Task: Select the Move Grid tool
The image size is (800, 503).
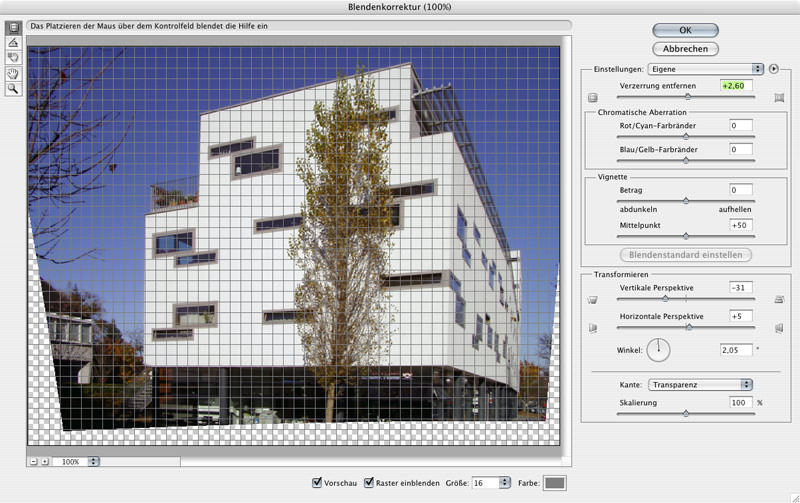Action: click(13, 58)
